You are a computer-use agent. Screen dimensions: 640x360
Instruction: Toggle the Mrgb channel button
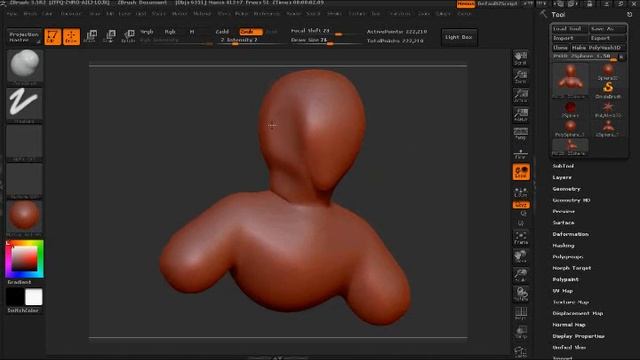tap(147, 32)
